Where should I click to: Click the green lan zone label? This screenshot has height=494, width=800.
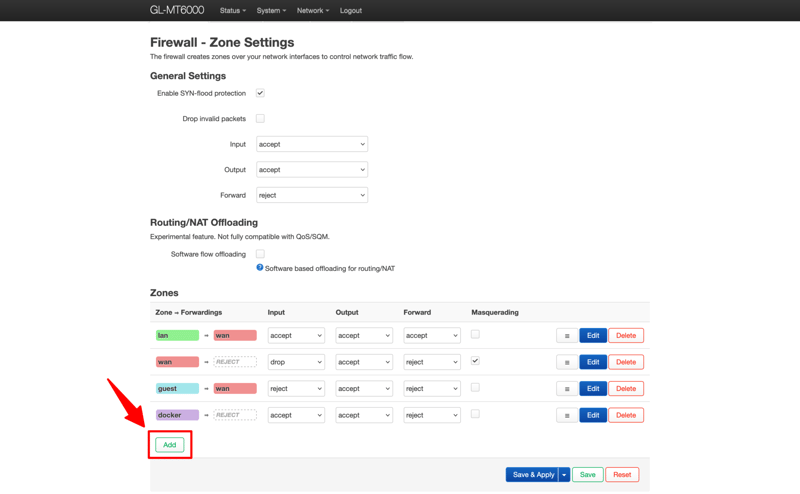(x=177, y=336)
